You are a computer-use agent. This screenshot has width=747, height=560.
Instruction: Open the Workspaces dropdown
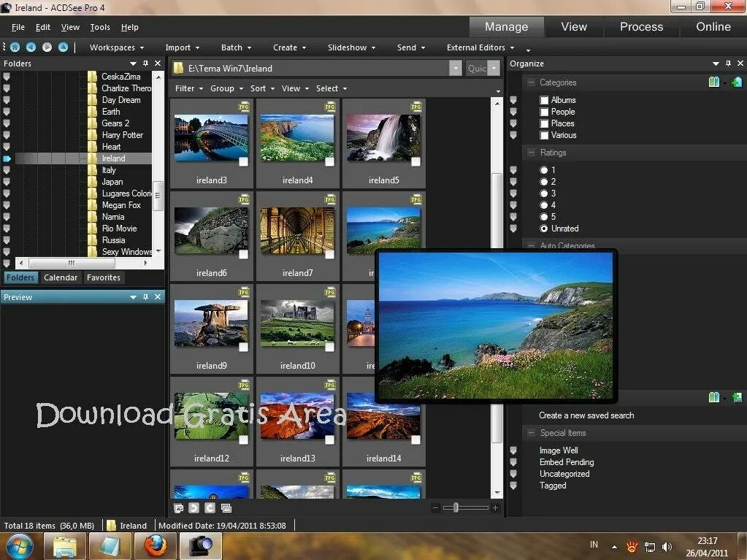[117, 47]
